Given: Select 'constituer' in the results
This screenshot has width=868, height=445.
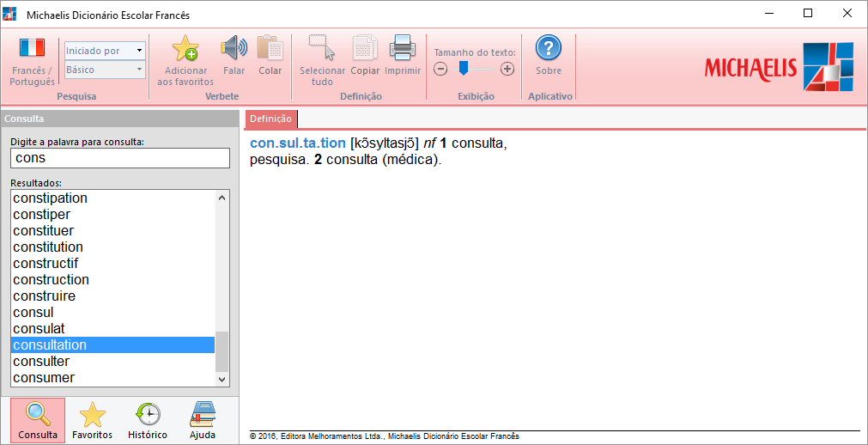Looking at the screenshot, I should click(113, 230).
